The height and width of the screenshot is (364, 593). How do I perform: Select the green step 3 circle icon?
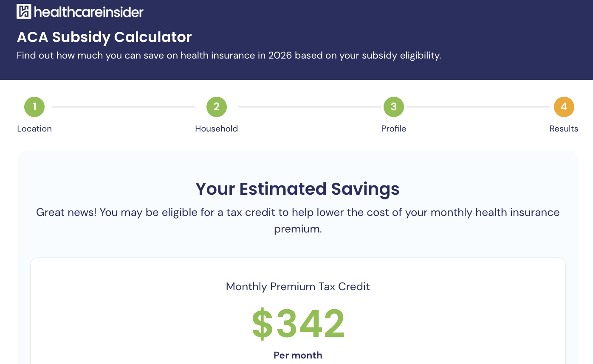click(394, 107)
